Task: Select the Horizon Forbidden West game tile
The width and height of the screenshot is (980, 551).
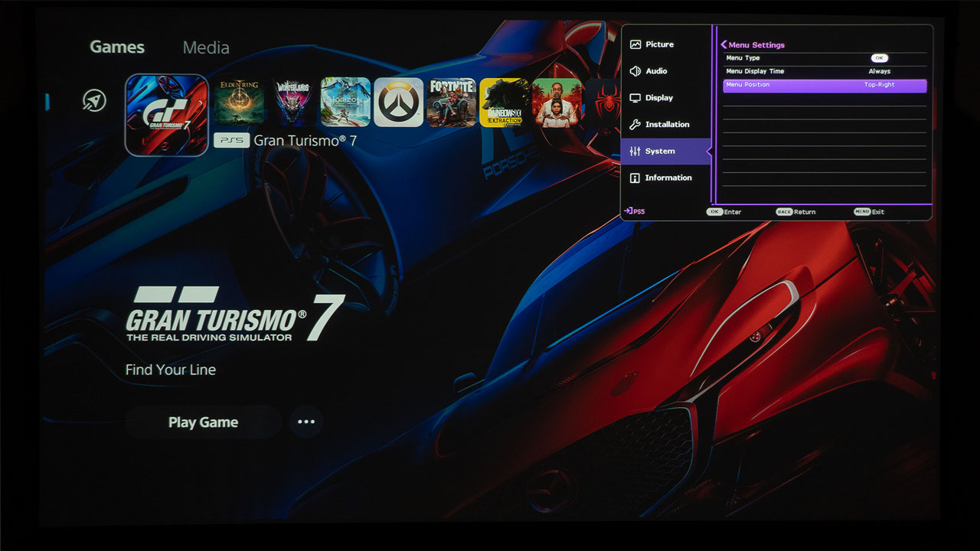Action: tap(345, 102)
